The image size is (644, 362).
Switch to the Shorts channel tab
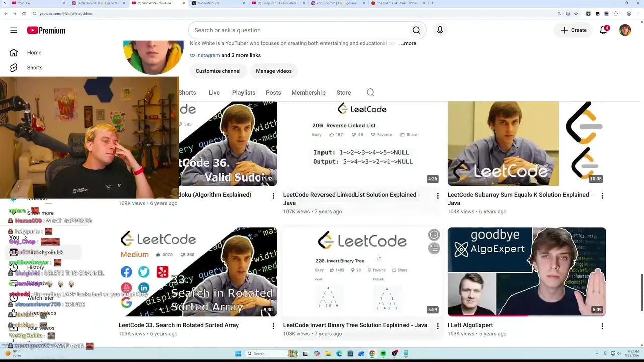click(x=187, y=93)
